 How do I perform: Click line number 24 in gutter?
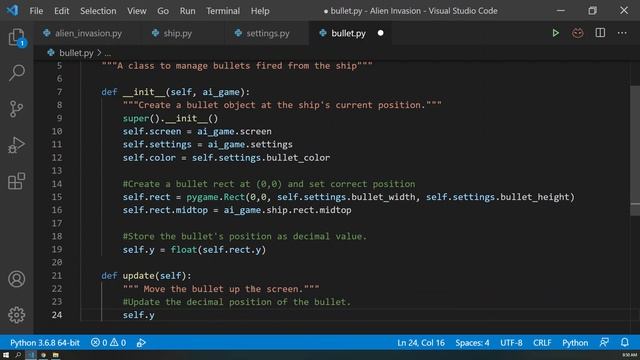57,315
